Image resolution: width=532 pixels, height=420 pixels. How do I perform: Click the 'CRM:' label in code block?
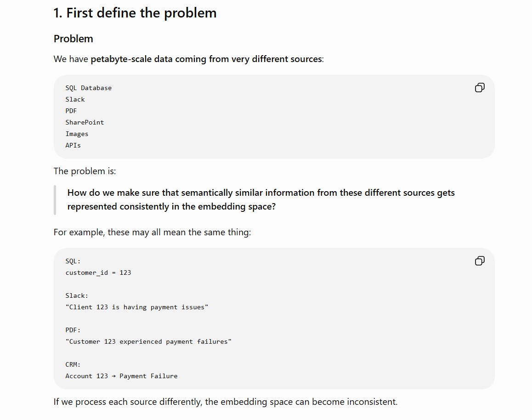pyautogui.click(x=73, y=364)
